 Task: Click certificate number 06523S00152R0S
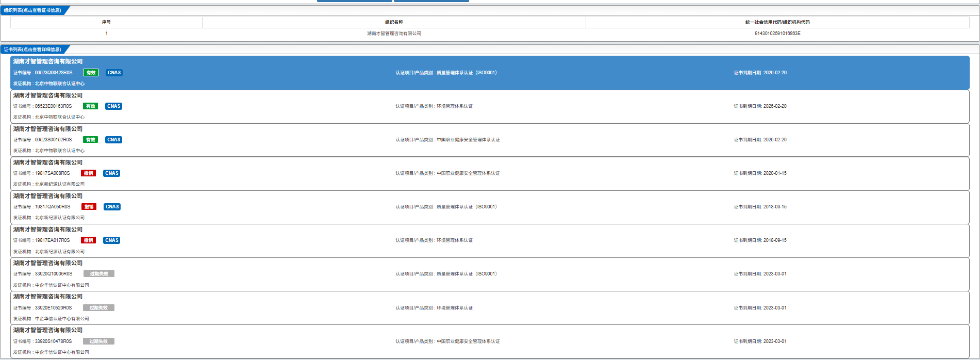[x=54, y=140]
